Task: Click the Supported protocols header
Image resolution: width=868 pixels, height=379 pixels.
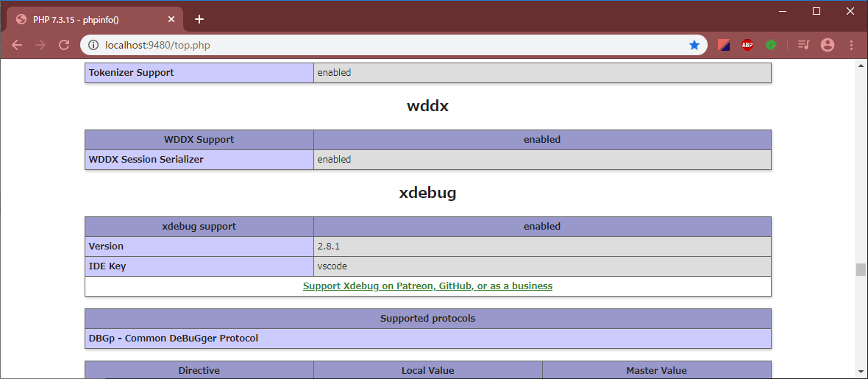Action: (428, 319)
